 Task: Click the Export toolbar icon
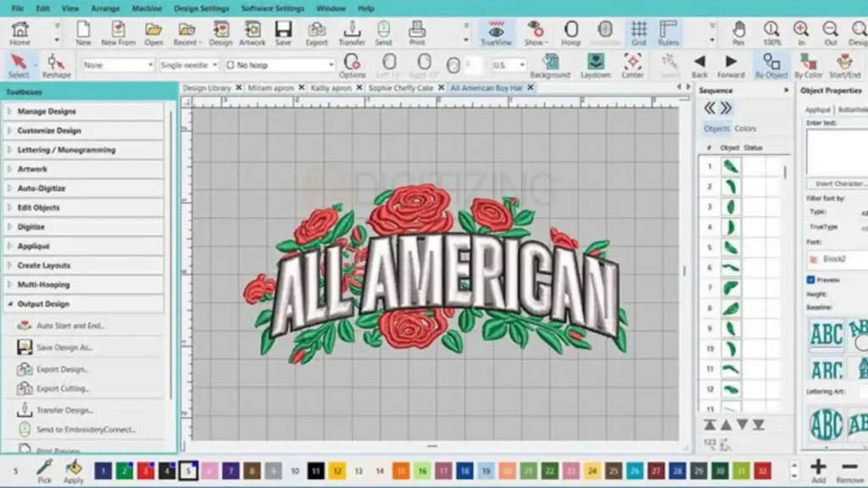317,33
